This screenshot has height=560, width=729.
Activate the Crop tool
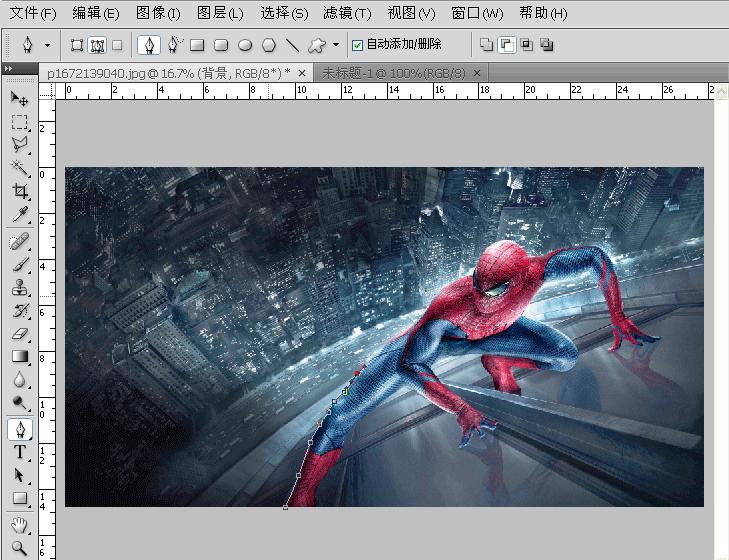click(x=19, y=191)
